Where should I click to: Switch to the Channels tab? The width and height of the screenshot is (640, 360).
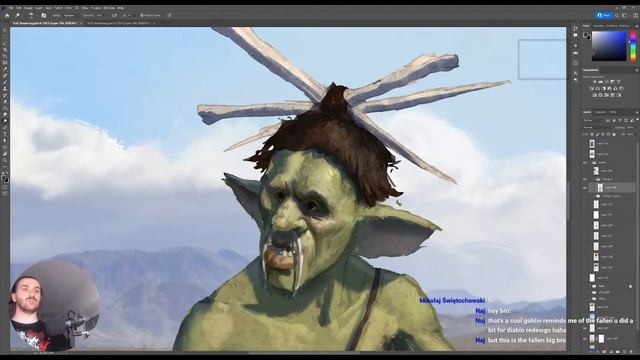[x=600, y=112]
